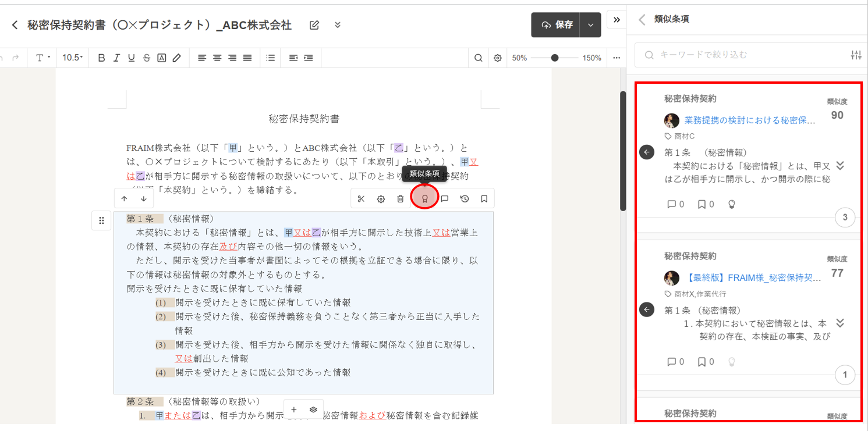
Task: Click the 保存 save button
Action: (556, 25)
